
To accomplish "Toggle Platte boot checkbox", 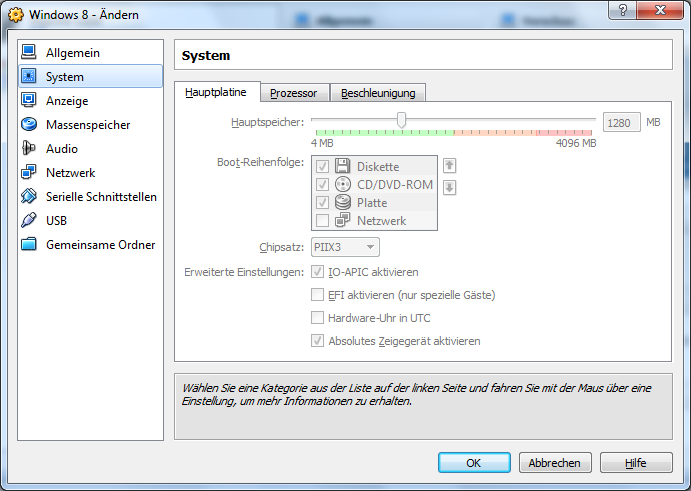I will tap(322, 202).
